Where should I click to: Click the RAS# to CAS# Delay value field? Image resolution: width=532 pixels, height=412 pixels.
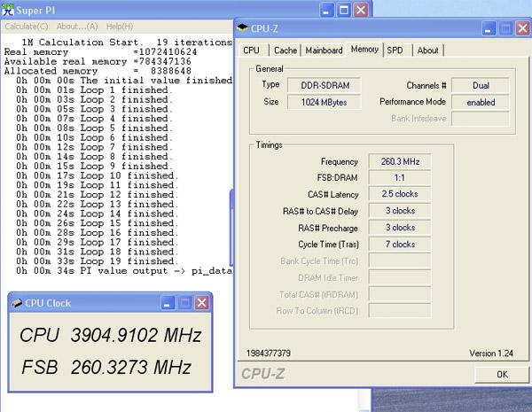click(400, 211)
